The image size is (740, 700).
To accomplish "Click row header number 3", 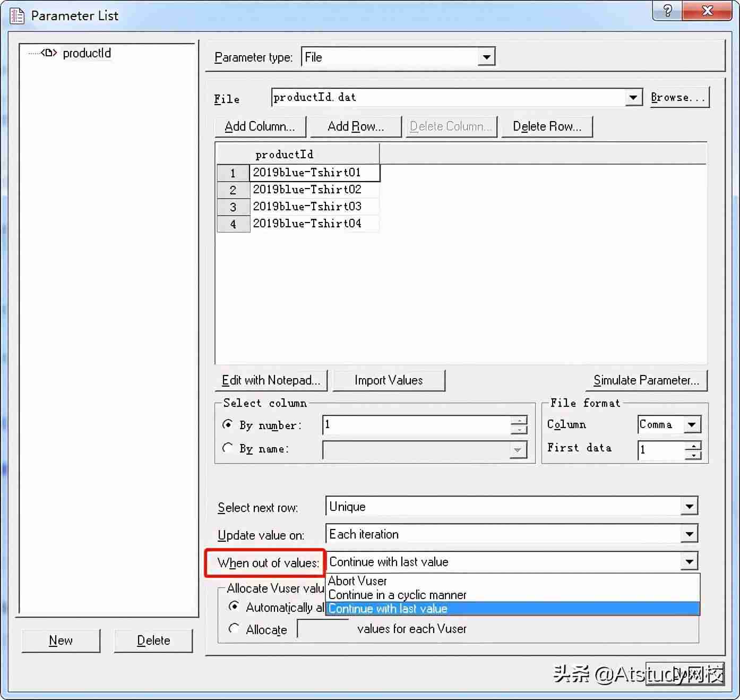I will pyautogui.click(x=233, y=207).
